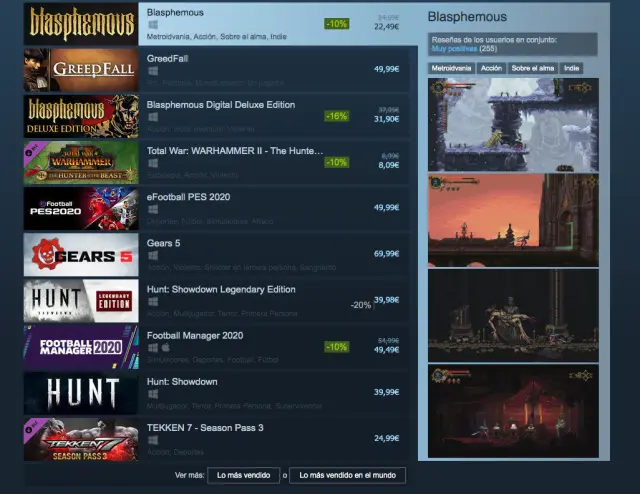Click the 39,98€ Hunt Legendary Edition price
This screenshot has height=494, width=640.
click(387, 300)
